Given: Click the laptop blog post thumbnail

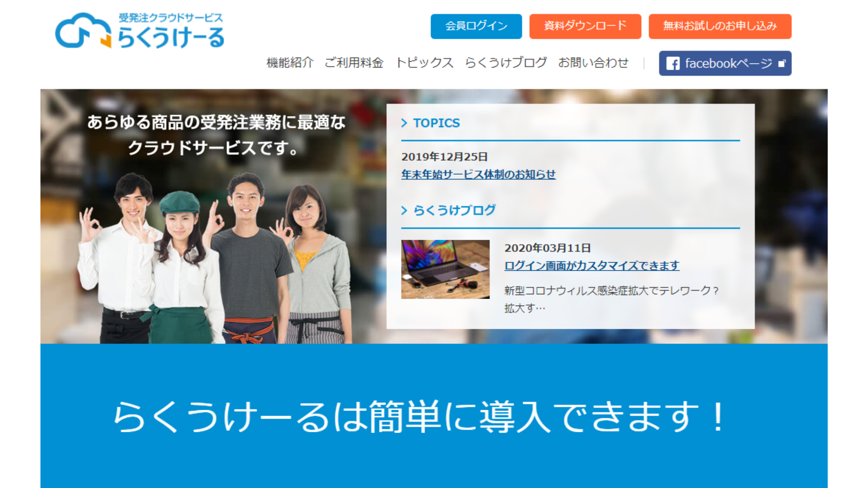Looking at the screenshot, I should pos(445,269).
